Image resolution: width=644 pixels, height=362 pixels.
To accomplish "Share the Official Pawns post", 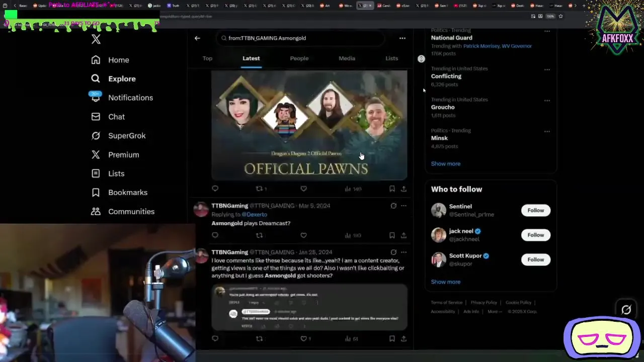I will 404,189.
